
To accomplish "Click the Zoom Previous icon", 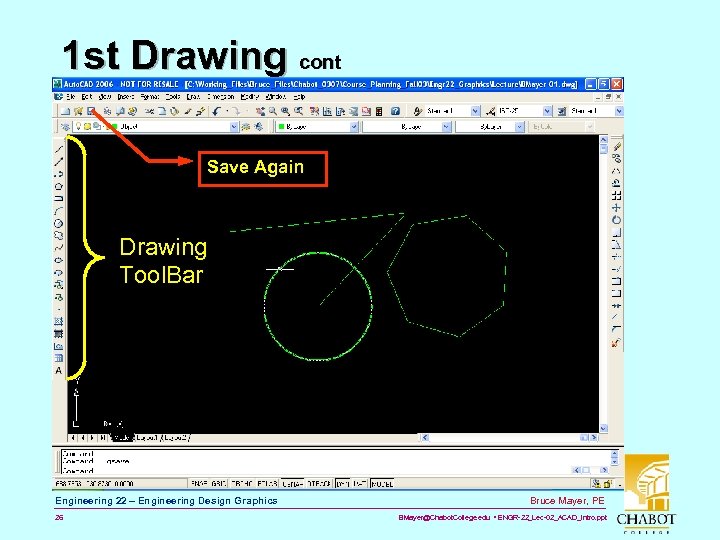I will point(299,111).
